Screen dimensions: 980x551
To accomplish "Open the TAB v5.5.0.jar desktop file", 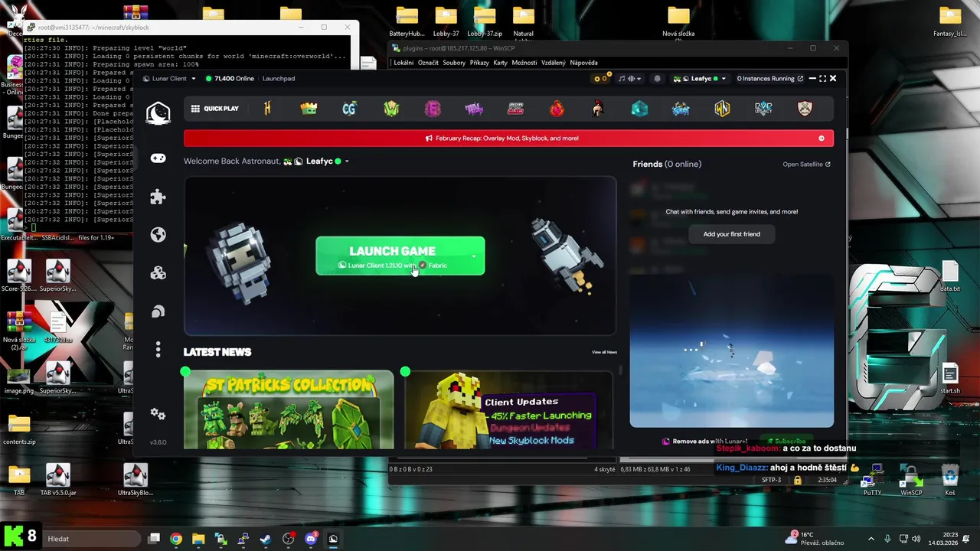I will pos(58,481).
